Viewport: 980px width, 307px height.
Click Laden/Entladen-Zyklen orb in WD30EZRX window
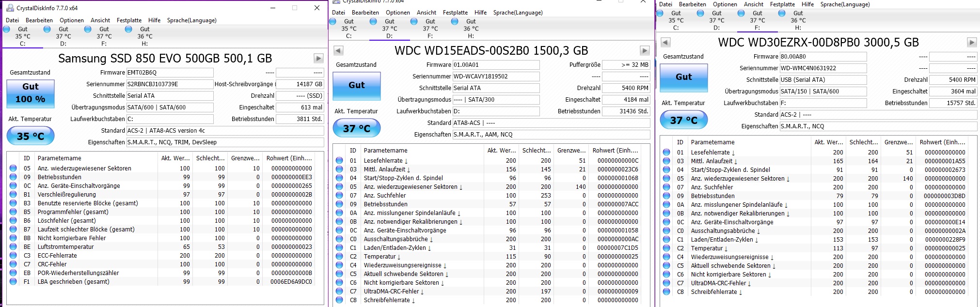coord(666,239)
